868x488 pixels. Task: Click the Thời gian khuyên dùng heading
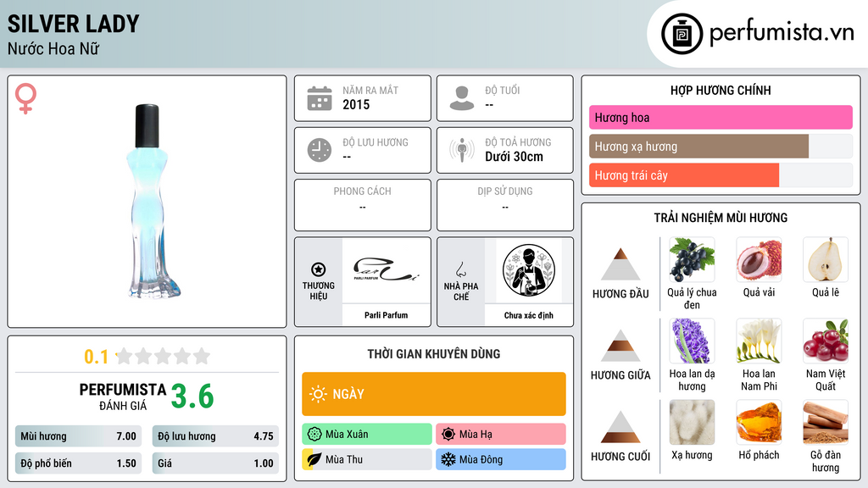433,353
